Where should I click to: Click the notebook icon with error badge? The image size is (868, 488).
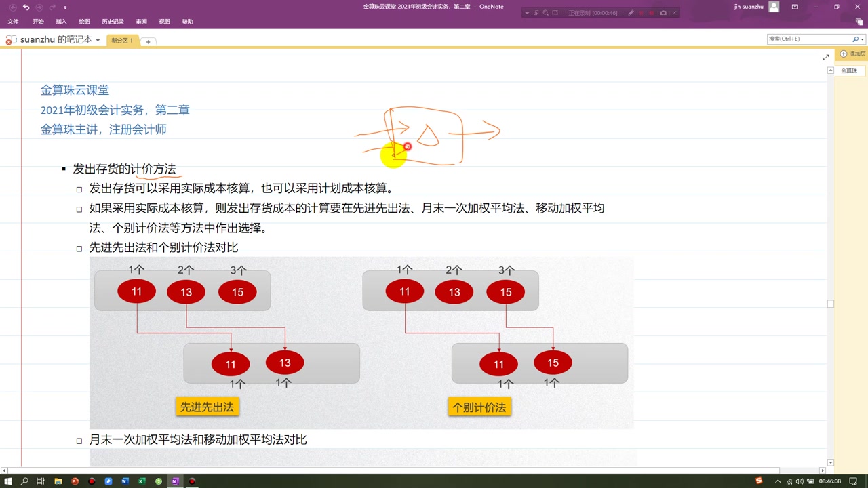coord(11,40)
